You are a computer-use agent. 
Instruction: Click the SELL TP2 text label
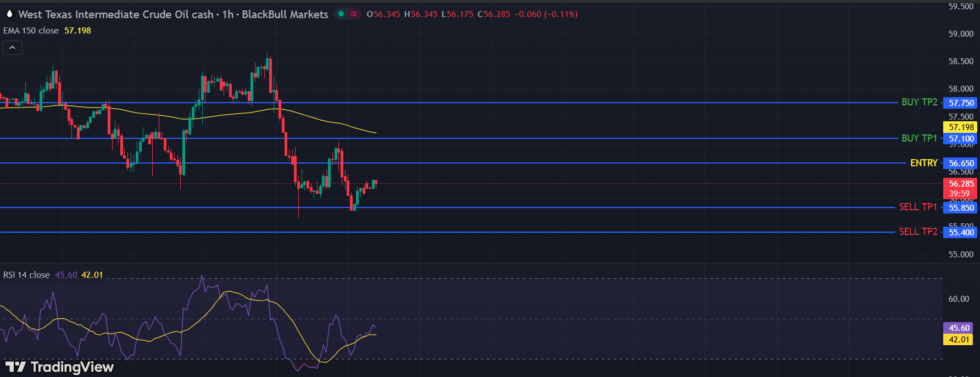click(x=918, y=232)
